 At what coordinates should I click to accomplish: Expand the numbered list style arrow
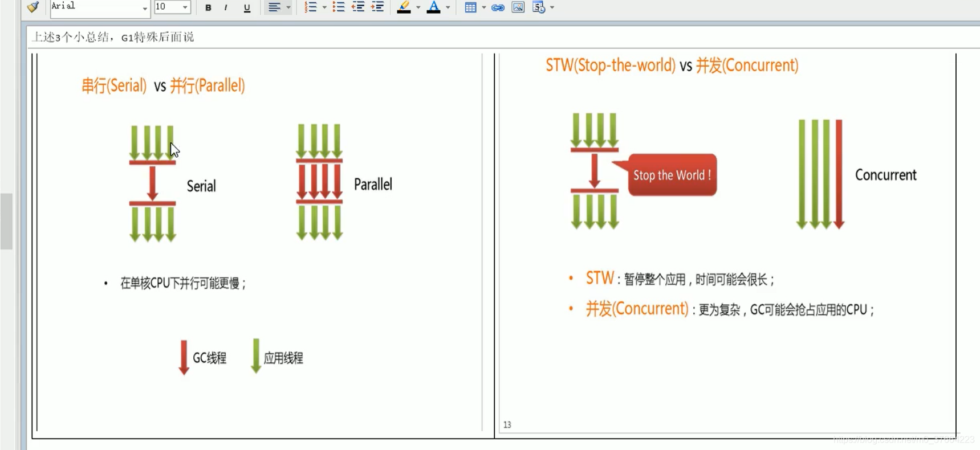tap(324, 7)
